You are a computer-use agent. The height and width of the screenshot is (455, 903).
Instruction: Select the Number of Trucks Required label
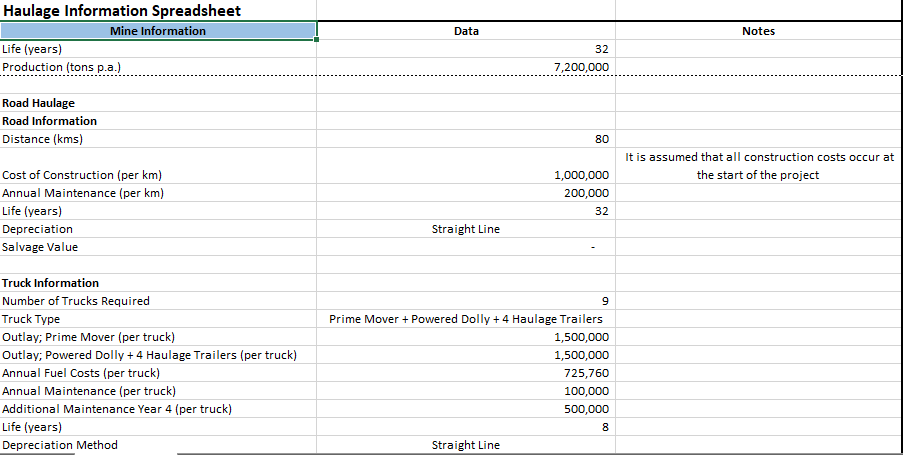pos(75,301)
